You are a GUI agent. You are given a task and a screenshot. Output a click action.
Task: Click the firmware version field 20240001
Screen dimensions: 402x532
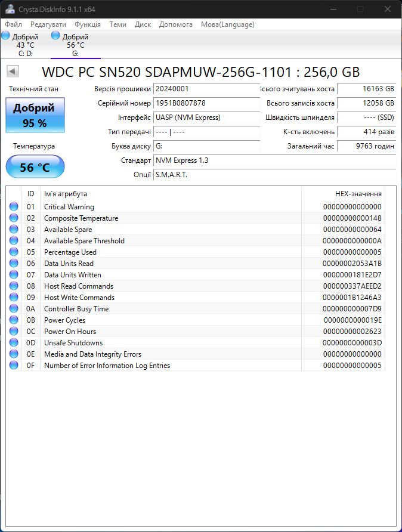[x=206, y=89]
